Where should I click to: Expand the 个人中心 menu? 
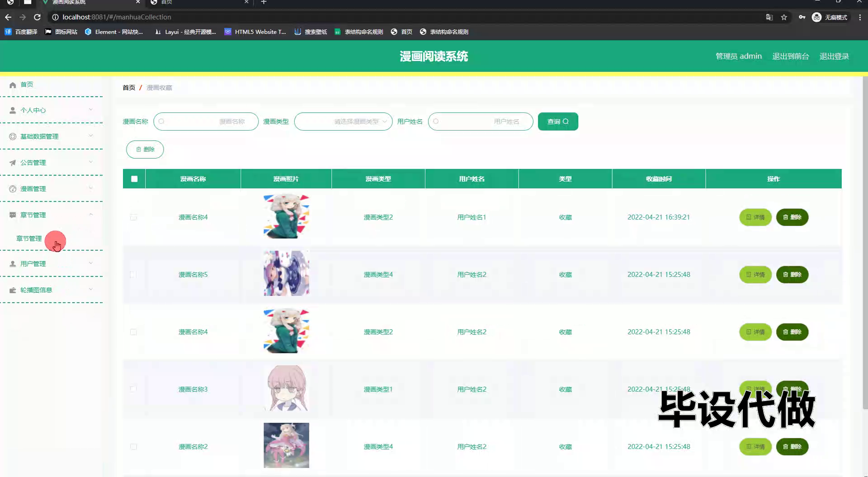pyautogui.click(x=91, y=110)
